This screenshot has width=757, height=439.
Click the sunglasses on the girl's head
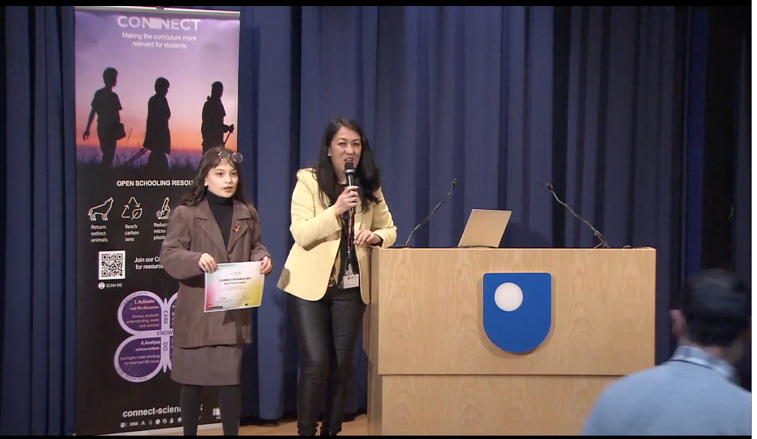(x=227, y=156)
